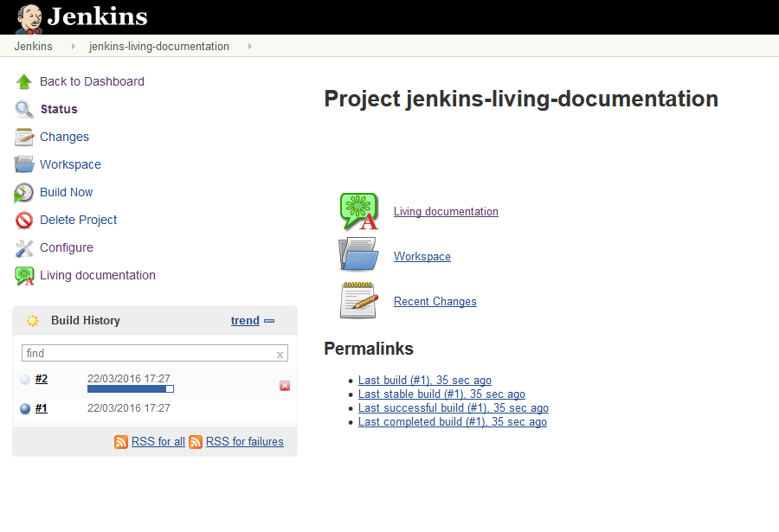The width and height of the screenshot is (779, 532).
Task: Click the RSS for failures feed icon
Action: 196,442
